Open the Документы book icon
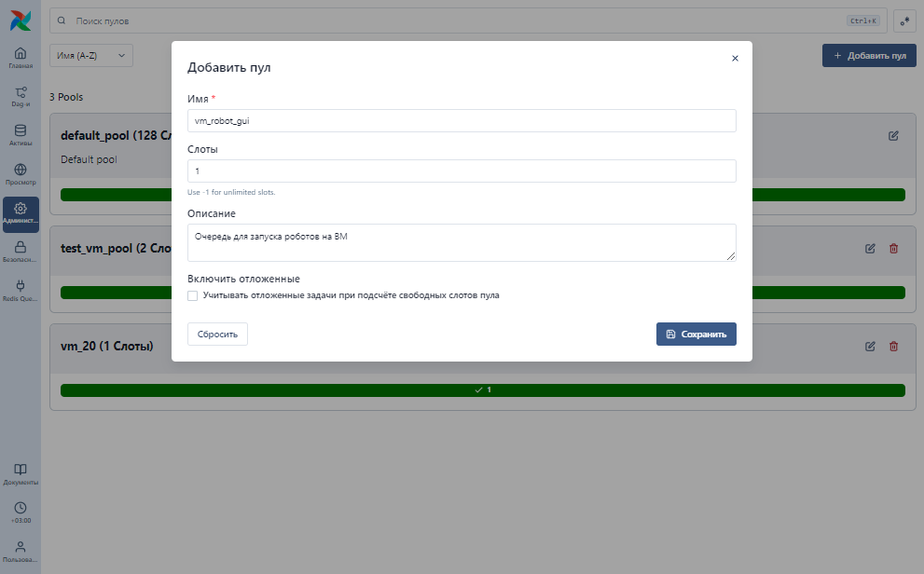The height and width of the screenshot is (574, 924). [21, 474]
